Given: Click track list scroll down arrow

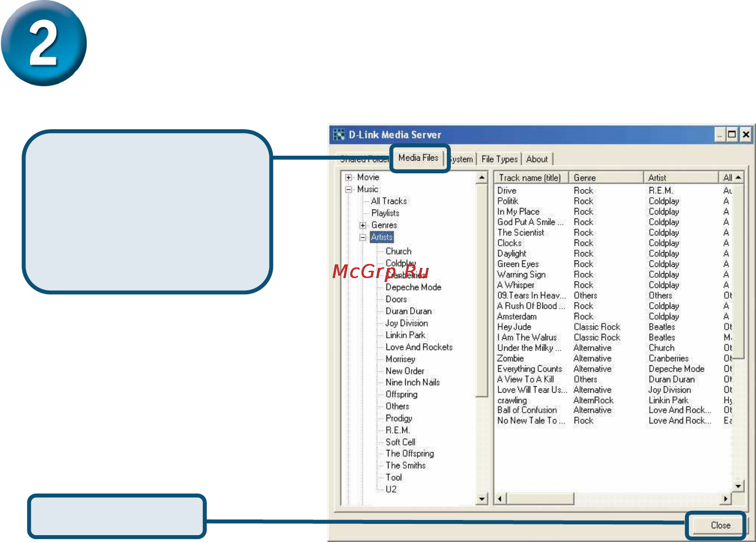Looking at the screenshot, I should click(738, 486).
